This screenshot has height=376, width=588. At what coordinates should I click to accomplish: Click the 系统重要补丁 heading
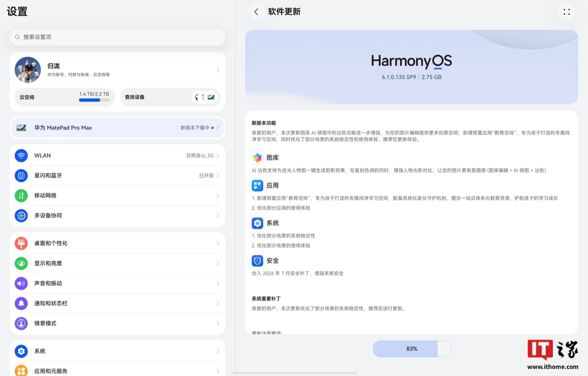pos(266,299)
